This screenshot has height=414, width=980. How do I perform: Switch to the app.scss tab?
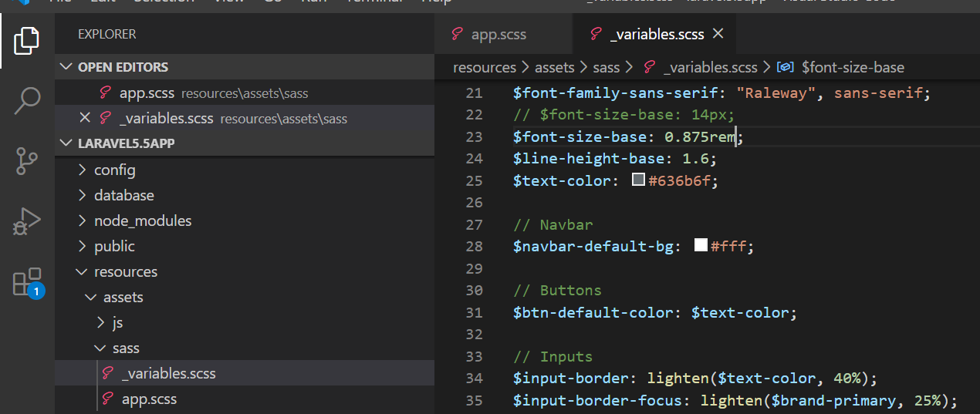tap(498, 34)
